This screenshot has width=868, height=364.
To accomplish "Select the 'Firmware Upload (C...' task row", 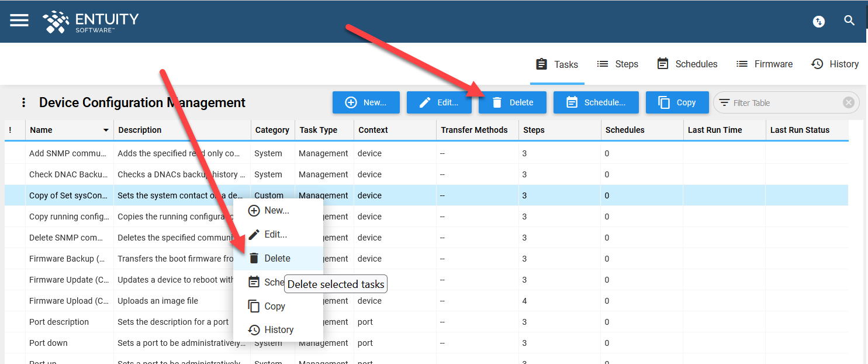I will [x=427, y=301].
